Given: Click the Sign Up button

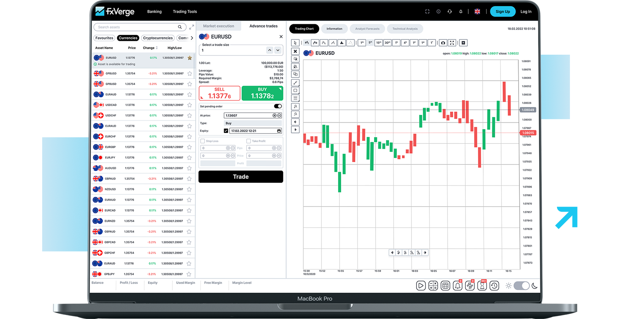Looking at the screenshot, I should coord(502,11).
